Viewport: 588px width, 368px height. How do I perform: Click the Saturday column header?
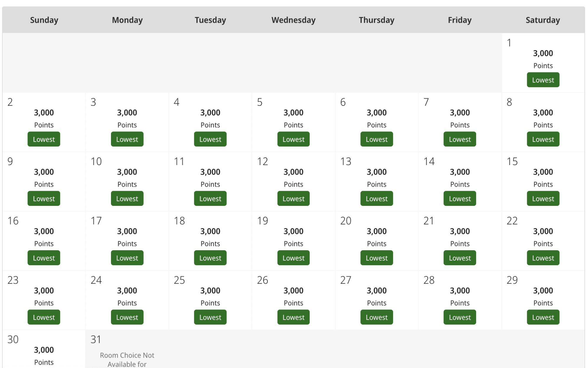pyautogui.click(x=543, y=20)
